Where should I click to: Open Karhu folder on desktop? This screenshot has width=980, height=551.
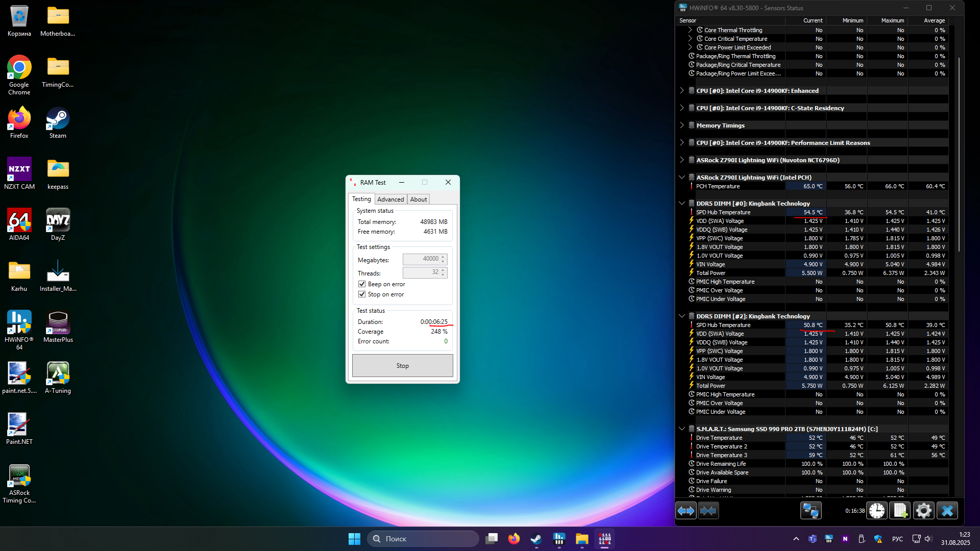pyautogui.click(x=19, y=275)
